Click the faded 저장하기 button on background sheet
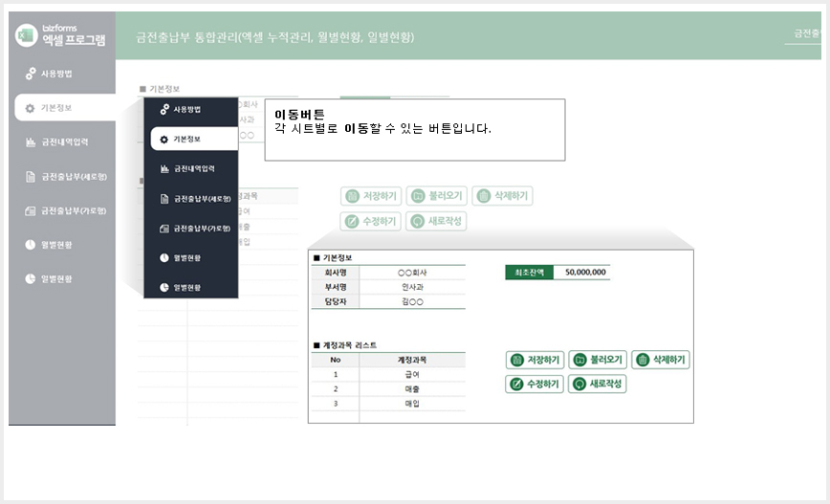 (371, 196)
